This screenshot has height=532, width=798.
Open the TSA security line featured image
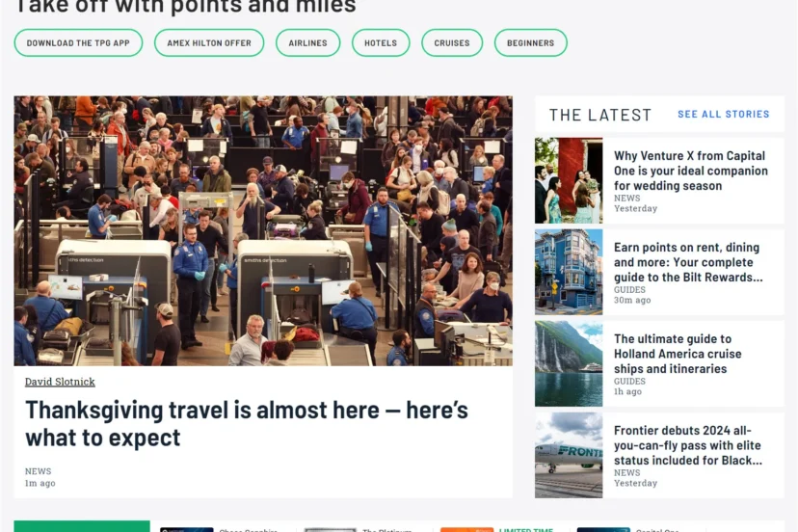coord(263,230)
